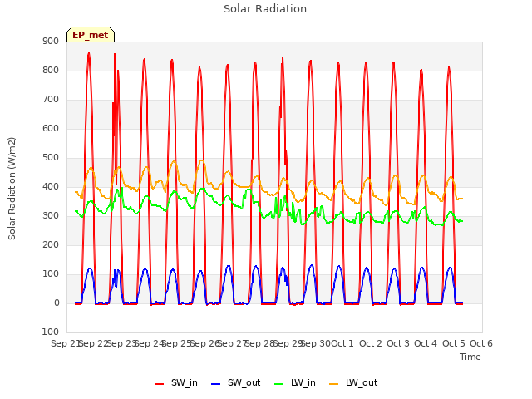532x399 pixels.
Task: Click the red SW_in legend color marker
Action: (x=159, y=384)
